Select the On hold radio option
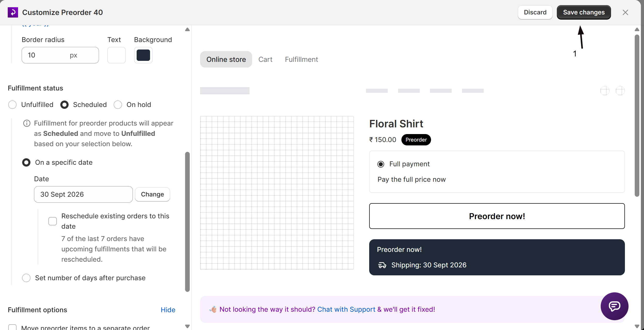Screen dimensions: 644x330 (118, 105)
